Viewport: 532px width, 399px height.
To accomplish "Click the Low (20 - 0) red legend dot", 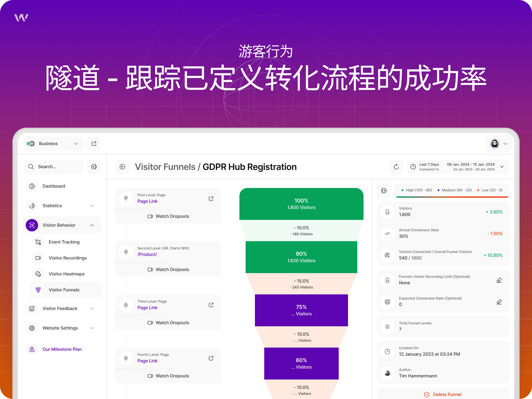I will coord(478,190).
